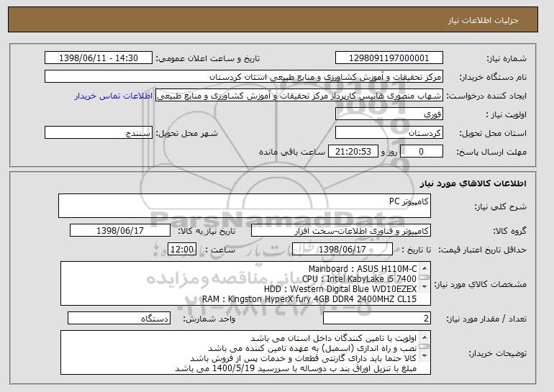Select the priority field showing فوري
554x392 pixels.
pyautogui.click(x=389, y=114)
